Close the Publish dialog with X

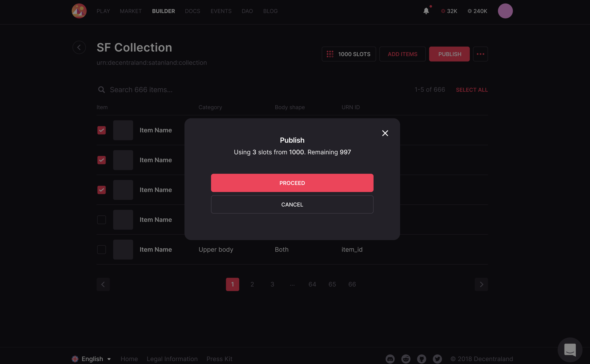pos(385,133)
